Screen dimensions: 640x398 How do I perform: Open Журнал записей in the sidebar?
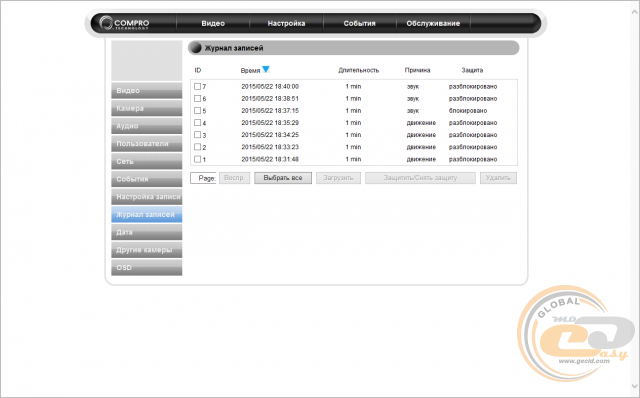(147, 214)
